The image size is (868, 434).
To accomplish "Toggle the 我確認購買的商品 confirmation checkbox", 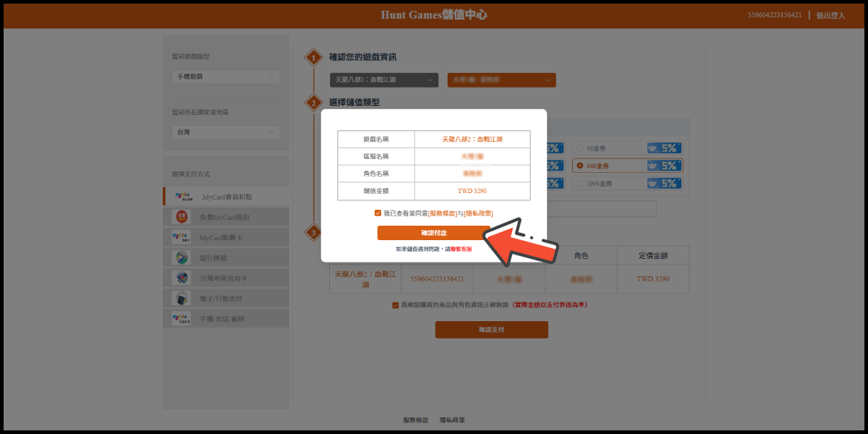I will tap(396, 305).
